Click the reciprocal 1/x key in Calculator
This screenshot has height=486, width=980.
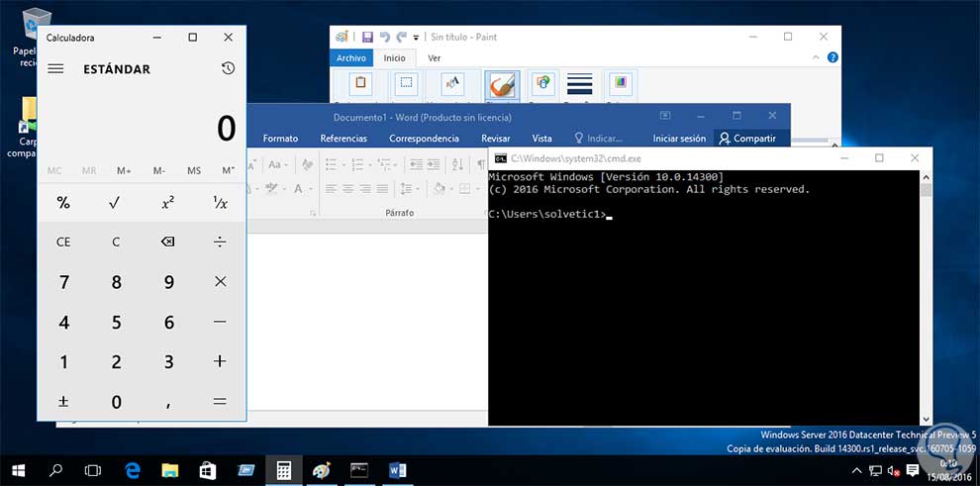coord(220,202)
